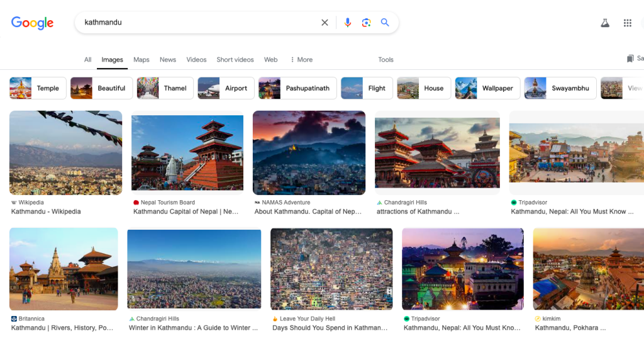
Task: Filter by Beautiful chip
Action: 101,88
